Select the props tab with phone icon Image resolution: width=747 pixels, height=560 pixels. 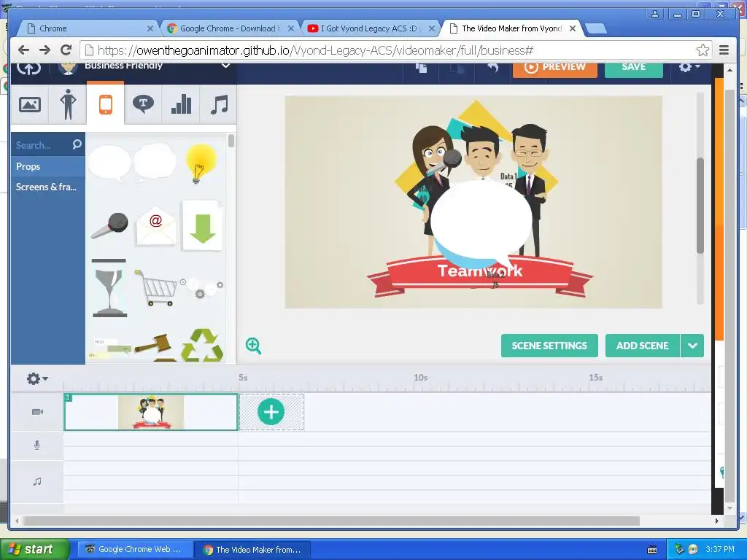(x=105, y=104)
